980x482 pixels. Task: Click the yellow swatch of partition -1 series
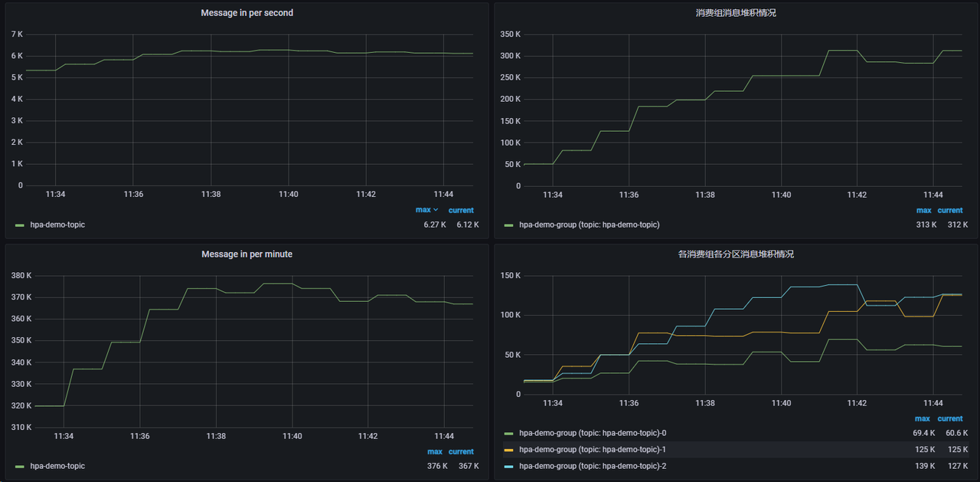click(x=508, y=450)
